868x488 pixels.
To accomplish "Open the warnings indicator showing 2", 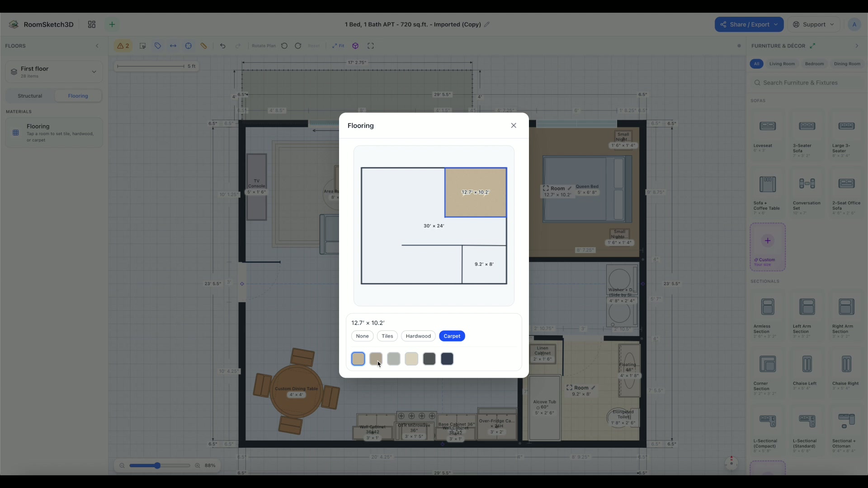I will [x=123, y=46].
